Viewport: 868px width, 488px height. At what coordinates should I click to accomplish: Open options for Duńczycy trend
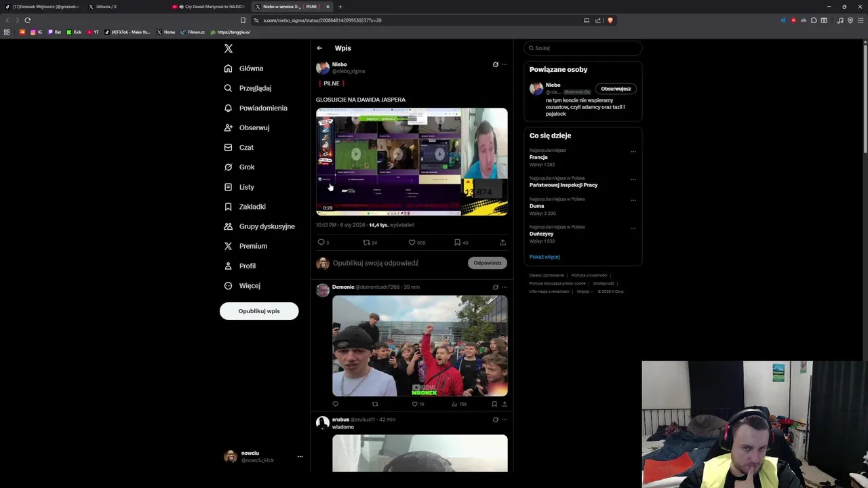(x=633, y=228)
